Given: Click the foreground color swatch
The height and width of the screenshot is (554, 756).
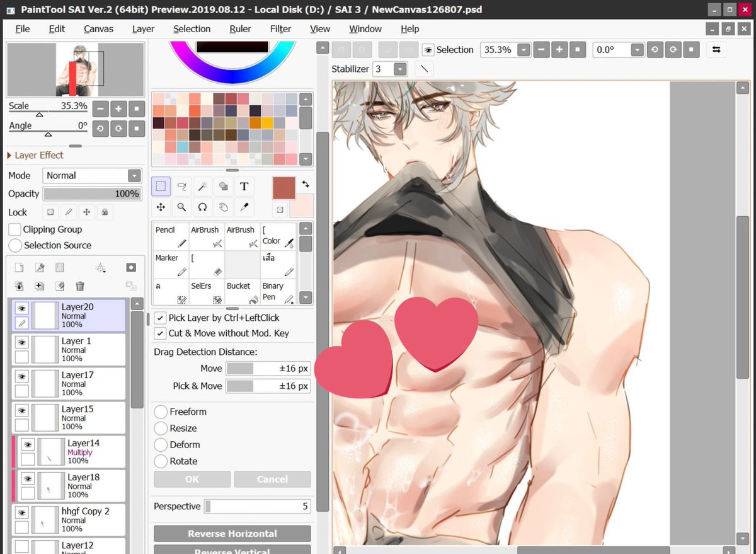Looking at the screenshot, I should [x=283, y=188].
